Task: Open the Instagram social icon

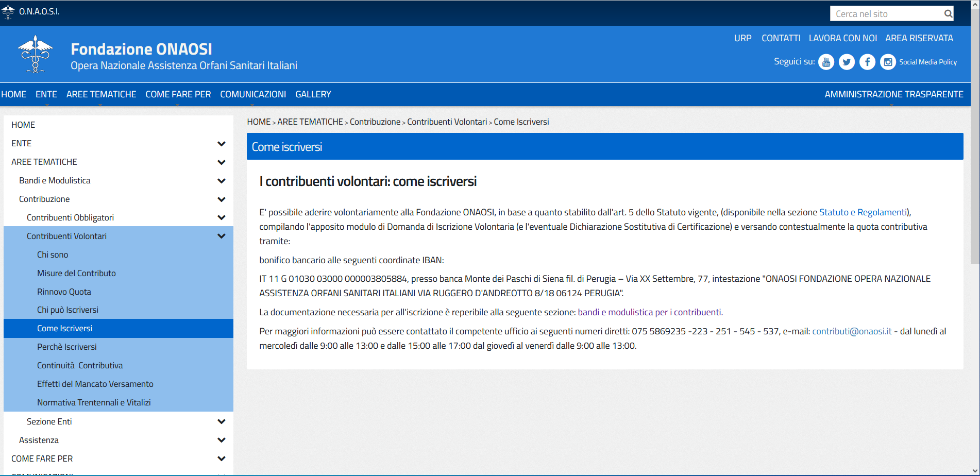Action: tap(888, 62)
